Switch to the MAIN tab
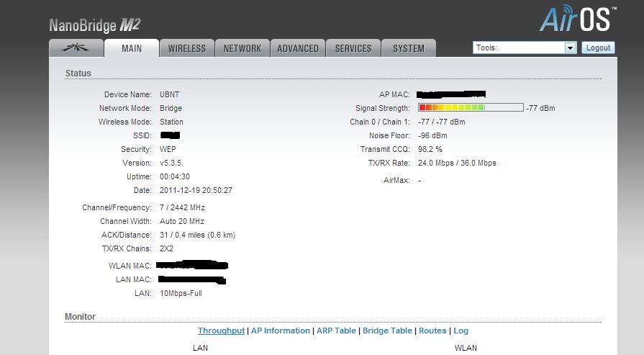Screen dimensions: 644x355 [x=132, y=48]
